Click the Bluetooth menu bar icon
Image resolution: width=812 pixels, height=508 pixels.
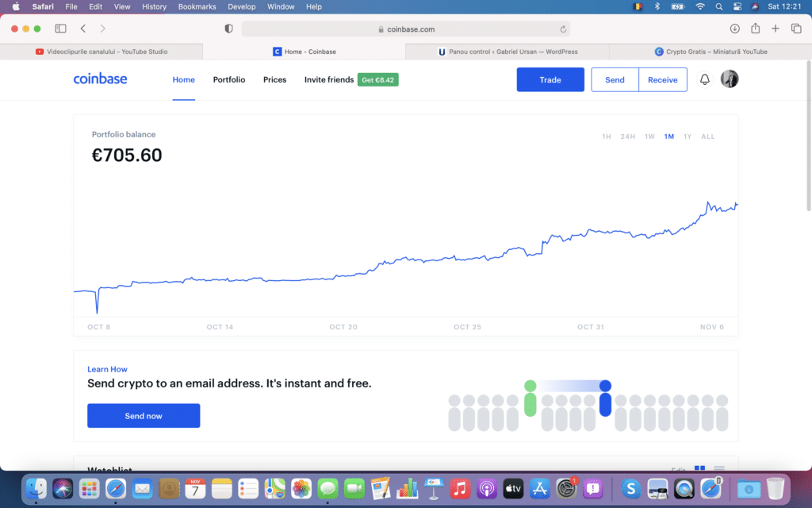[x=657, y=6]
